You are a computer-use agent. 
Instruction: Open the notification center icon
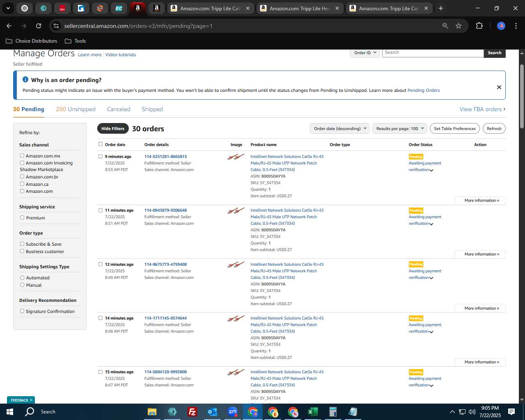click(x=511, y=412)
